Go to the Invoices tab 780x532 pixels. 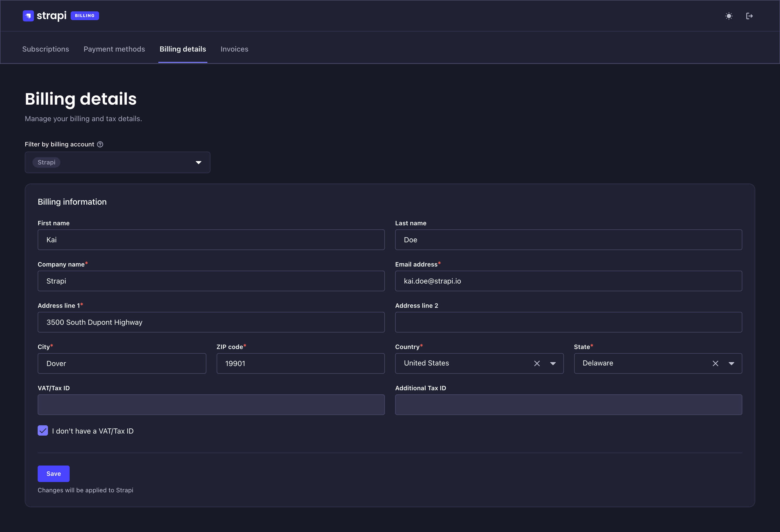click(234, 49)
